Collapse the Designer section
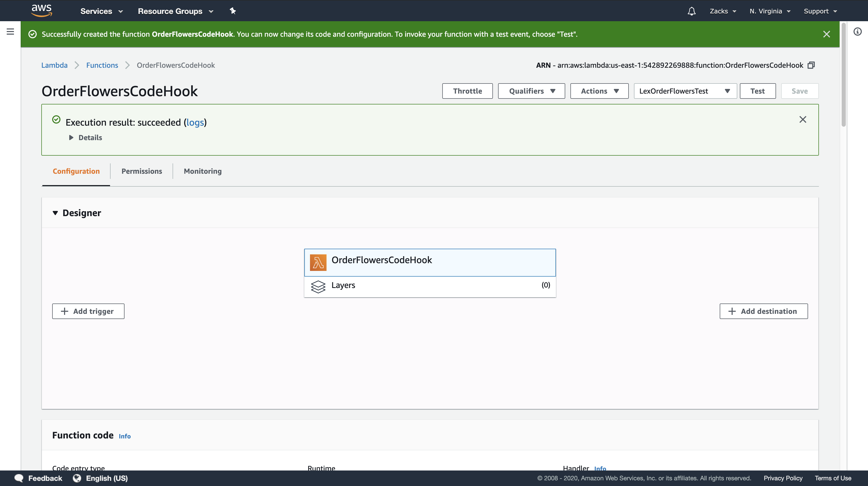This screenshot has height=486, width=868. (x=55, y=213)
